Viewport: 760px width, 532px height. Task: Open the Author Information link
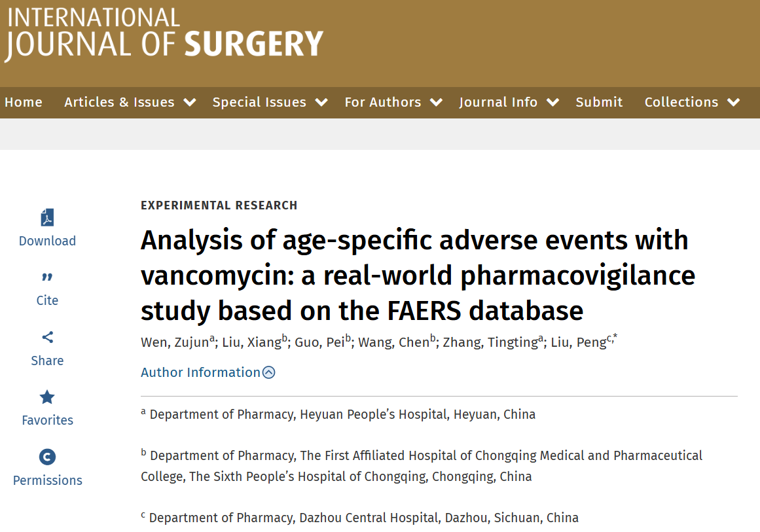[200, 372]
